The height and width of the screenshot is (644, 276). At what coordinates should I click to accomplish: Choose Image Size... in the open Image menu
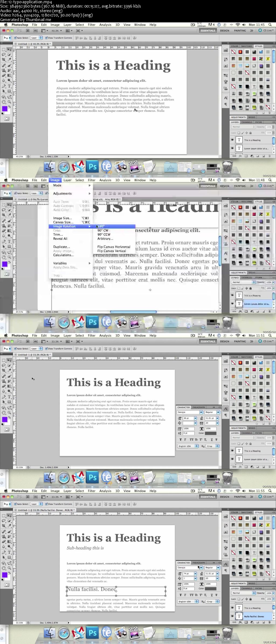[62, 218]
